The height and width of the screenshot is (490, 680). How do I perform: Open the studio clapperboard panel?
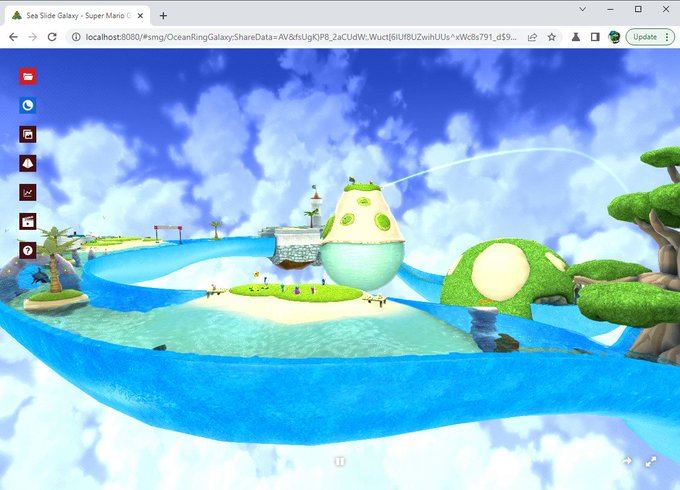pyautogui.click(x=28, y=222)
